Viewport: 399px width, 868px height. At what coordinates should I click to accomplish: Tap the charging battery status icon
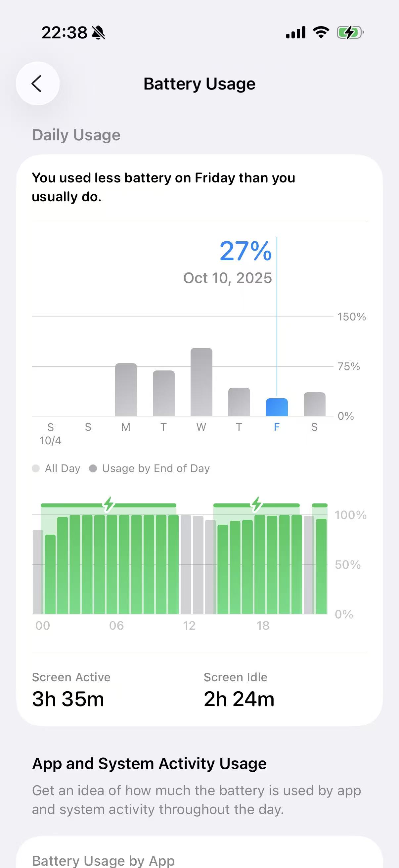coord(350,33)
